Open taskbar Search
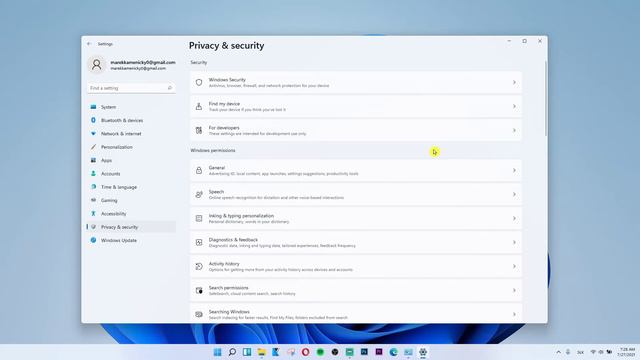 [x=232, y=352]
